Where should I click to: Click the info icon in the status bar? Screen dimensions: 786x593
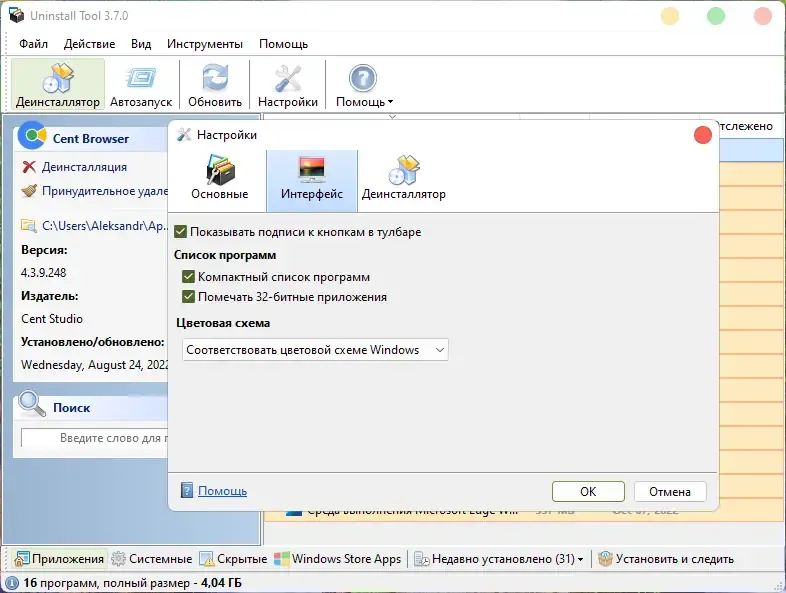(x=11, y=583)
